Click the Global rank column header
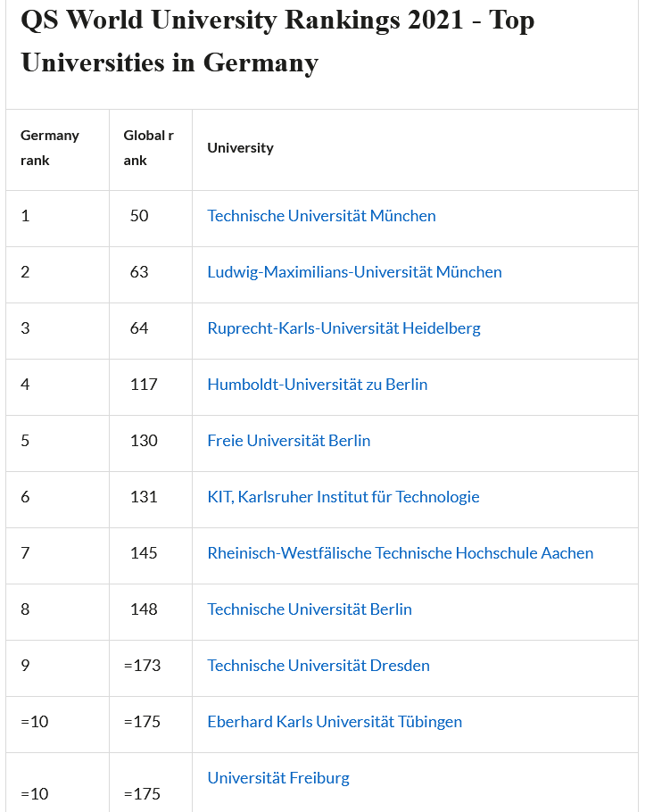This screenshot has width=662, height=812. click(148, 148)
